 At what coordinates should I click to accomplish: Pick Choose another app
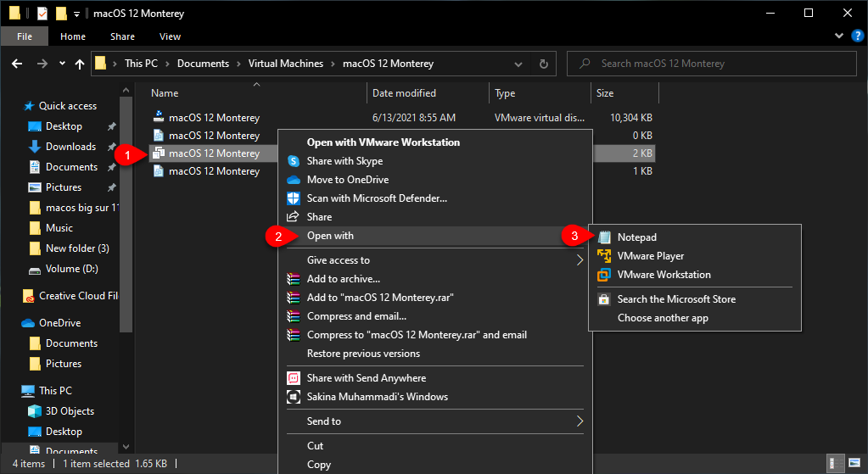click(663, 318)
